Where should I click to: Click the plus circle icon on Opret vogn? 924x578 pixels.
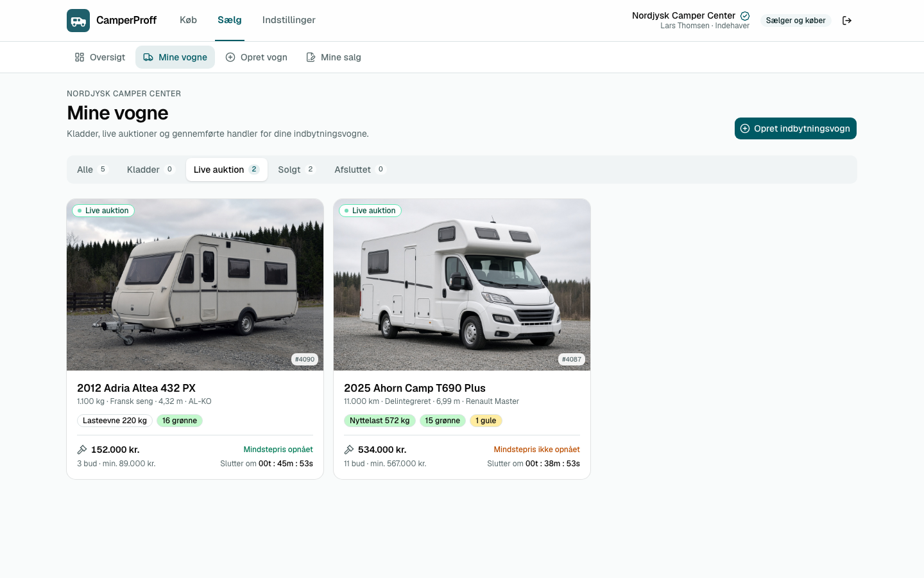point(230,57)
